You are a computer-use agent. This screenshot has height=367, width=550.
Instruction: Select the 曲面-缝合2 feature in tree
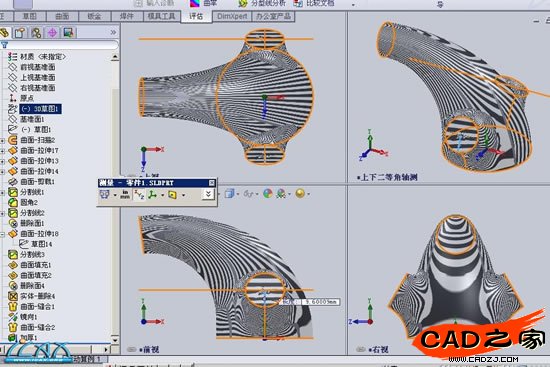coord(38,327)
